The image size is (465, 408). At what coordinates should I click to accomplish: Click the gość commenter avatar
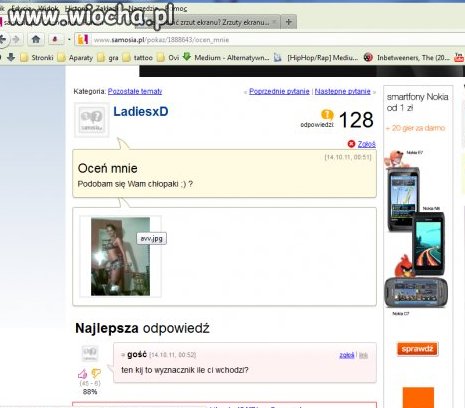[x=90, y=353]
